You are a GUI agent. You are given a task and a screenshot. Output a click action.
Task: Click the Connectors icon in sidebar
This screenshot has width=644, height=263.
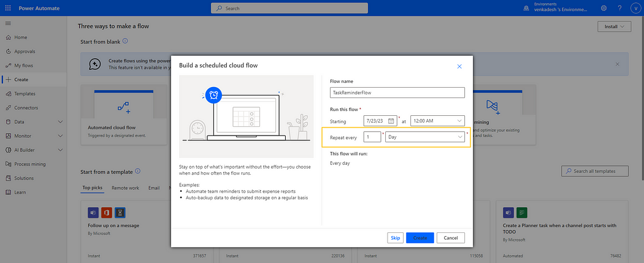pyautogui.click(x=8, y=107)
